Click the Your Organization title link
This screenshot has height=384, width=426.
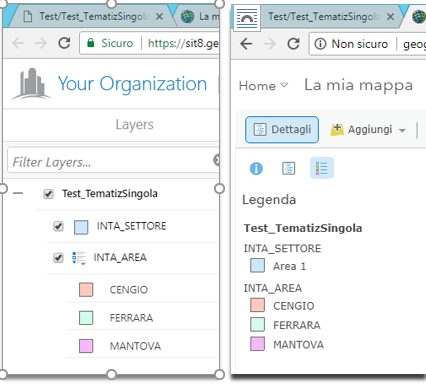[x=132, y=84]
